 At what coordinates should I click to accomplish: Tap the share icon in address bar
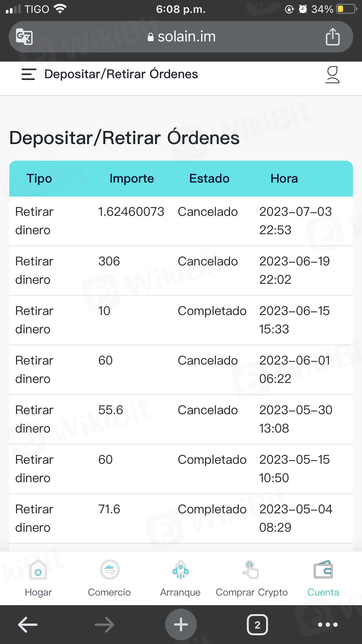[x=333, y=37]
